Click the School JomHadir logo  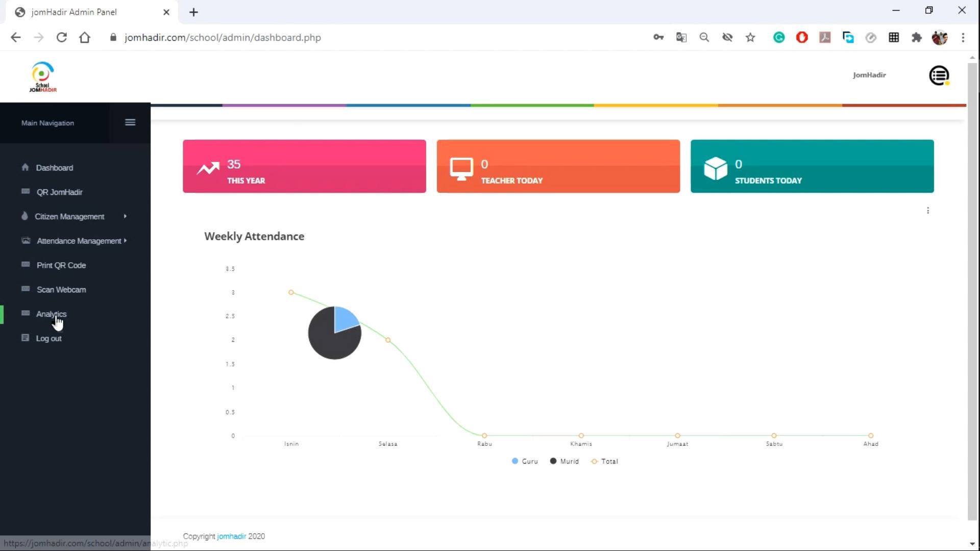(43, 77)
